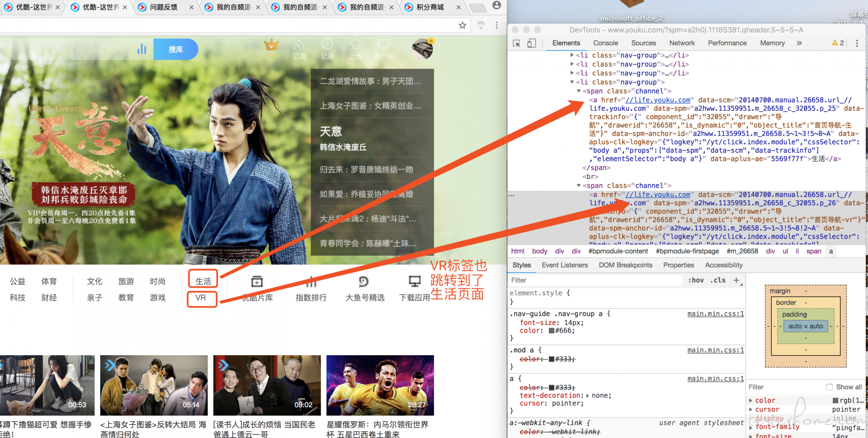Click the download app (下载应用) monitor icon
The width and height of the screenshot is (868, 438).
pyautogui.click(x=415, y=282)
